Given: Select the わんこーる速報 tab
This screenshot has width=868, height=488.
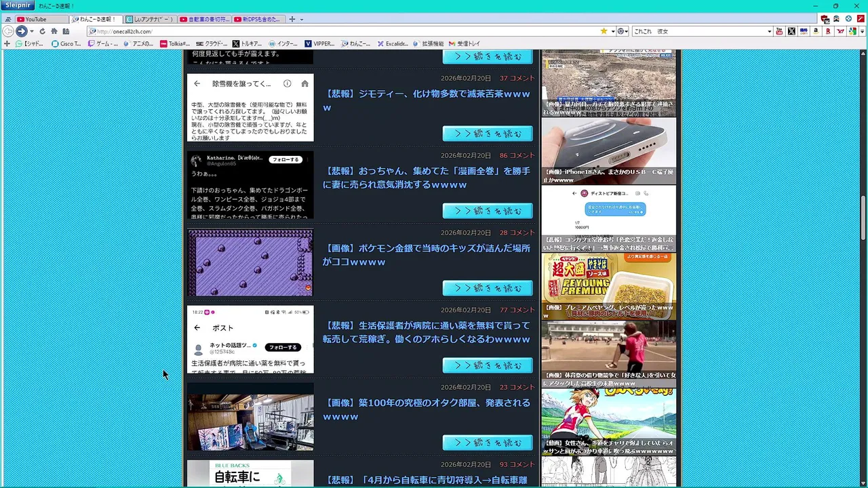Looking at the screenshot, I should (x=96, y=20).
